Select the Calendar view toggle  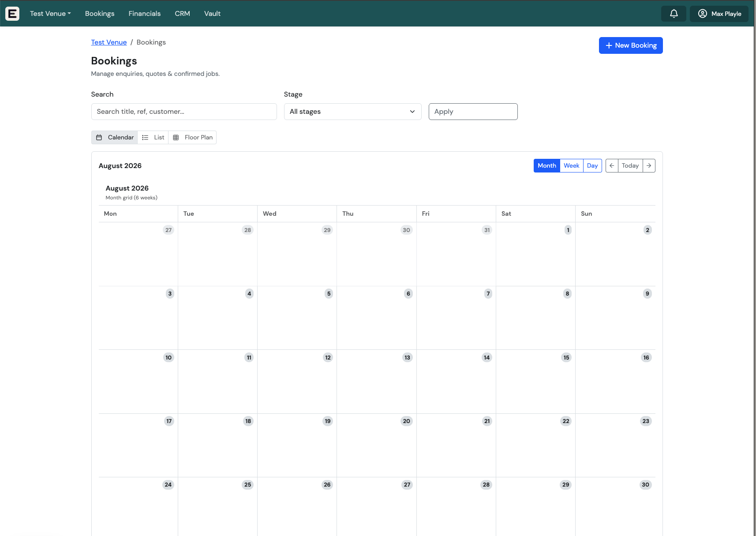pyautogui.click(x=115, y=138)
